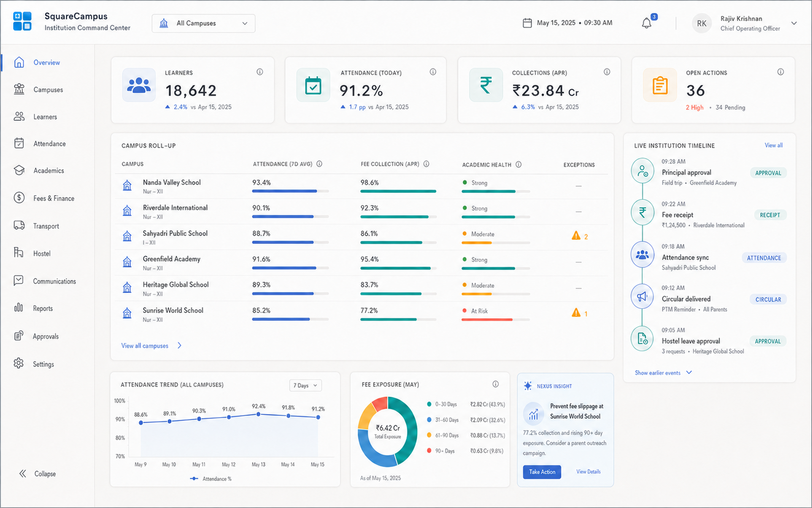This screenshot has height=508, width=812.
Task: Click the Take Action button
Action: pos(542,472)
